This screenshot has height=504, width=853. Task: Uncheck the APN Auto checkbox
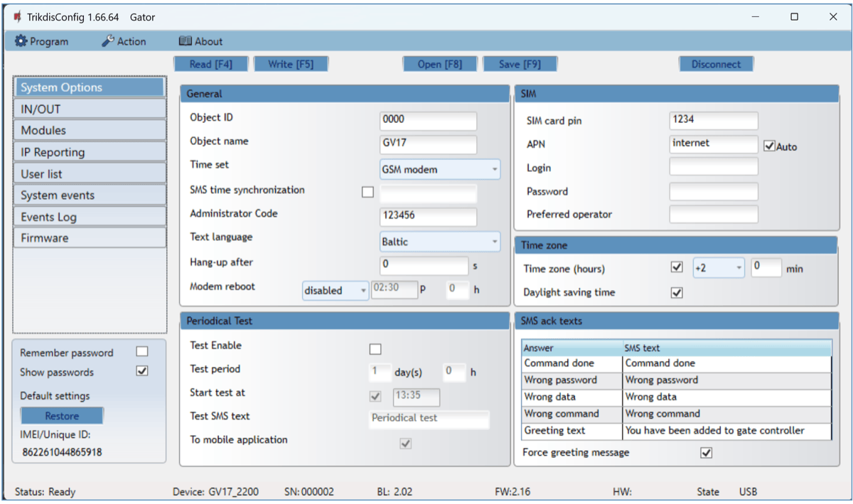[769, 146]
